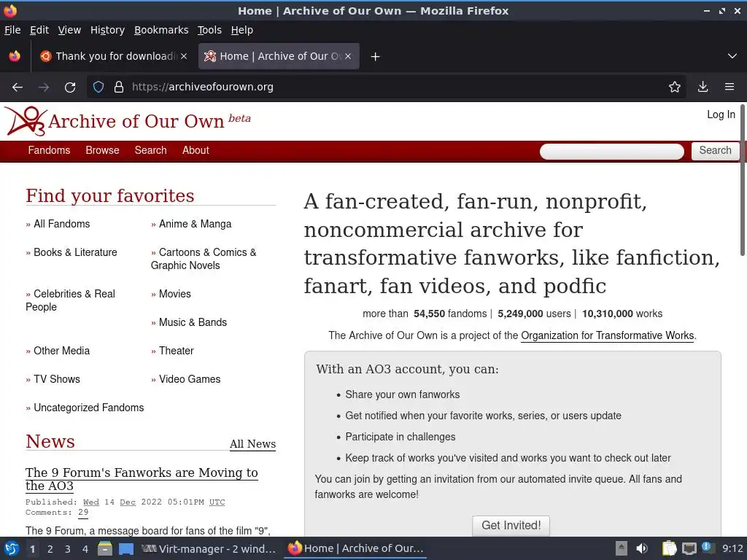This screenshot has height=560, width=747.
Task: Open volume control in system tray
Action: 642,548
